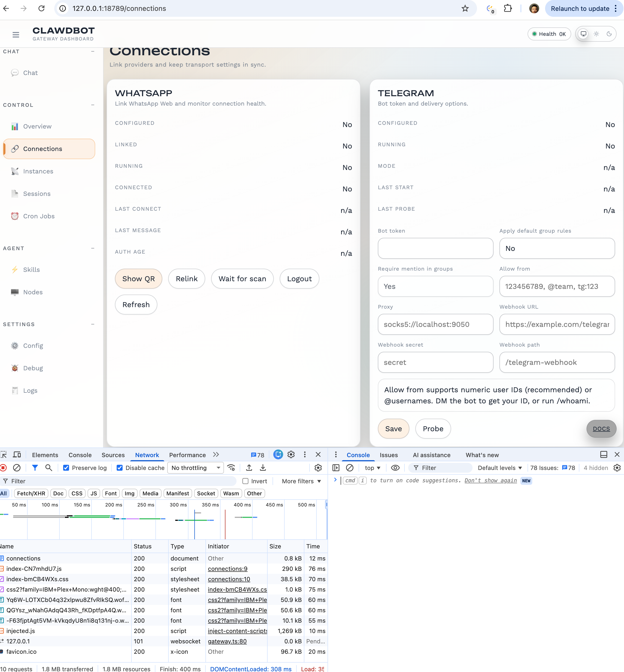Enable the Invert filter checkbox
This screenshot has width=624, height=672.
(x=245, y=481)
